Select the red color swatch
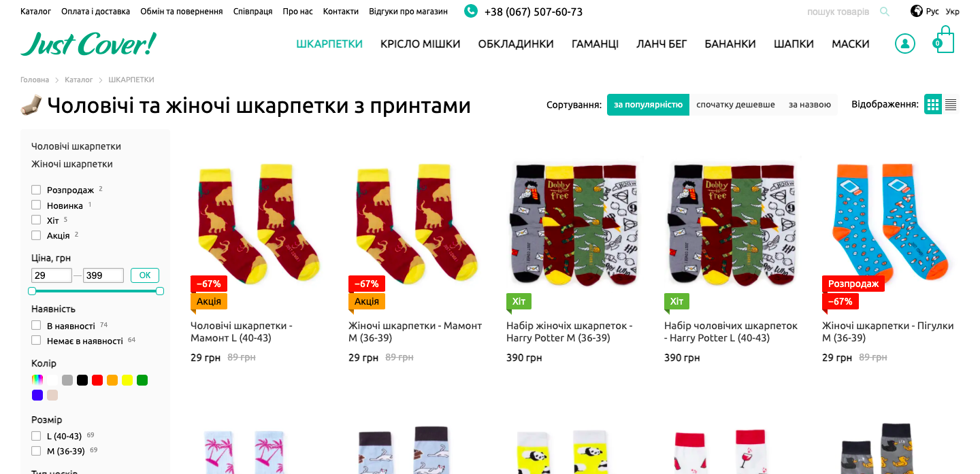 point(97,380)
